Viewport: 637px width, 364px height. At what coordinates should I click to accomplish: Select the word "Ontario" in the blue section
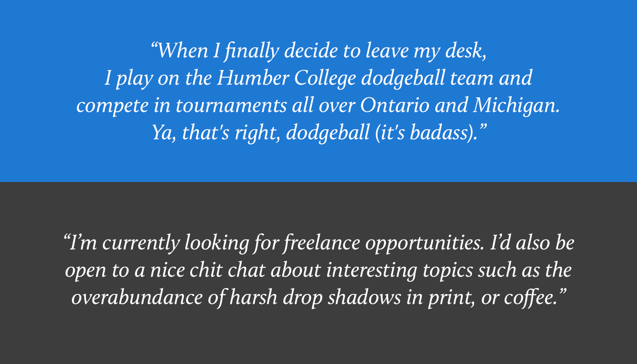(394, 106)
